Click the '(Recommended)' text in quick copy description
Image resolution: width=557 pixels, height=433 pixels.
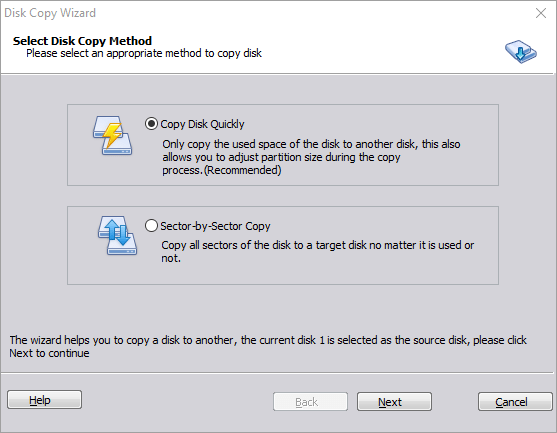coord(243,170)
